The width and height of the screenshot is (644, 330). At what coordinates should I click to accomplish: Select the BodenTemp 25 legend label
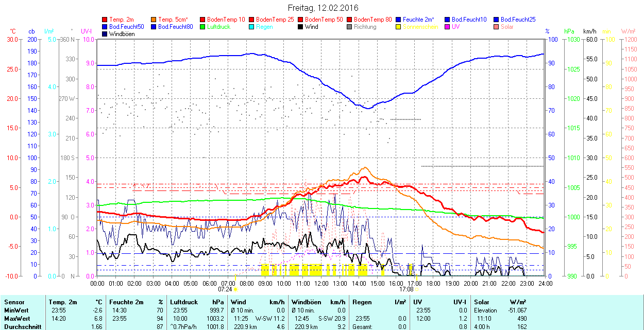pyautogui.click(x=275, y=19)
